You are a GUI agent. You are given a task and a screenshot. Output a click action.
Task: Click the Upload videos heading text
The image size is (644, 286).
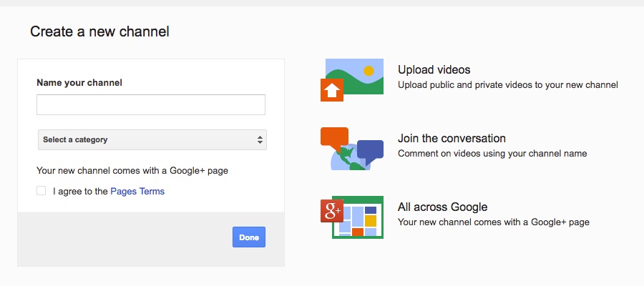tap(434, 70)
